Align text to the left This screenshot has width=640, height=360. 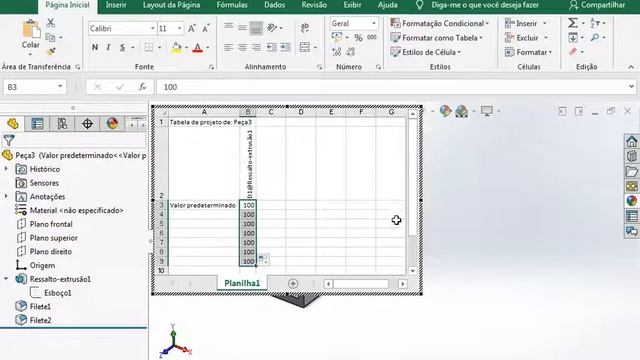coord(229,47)
